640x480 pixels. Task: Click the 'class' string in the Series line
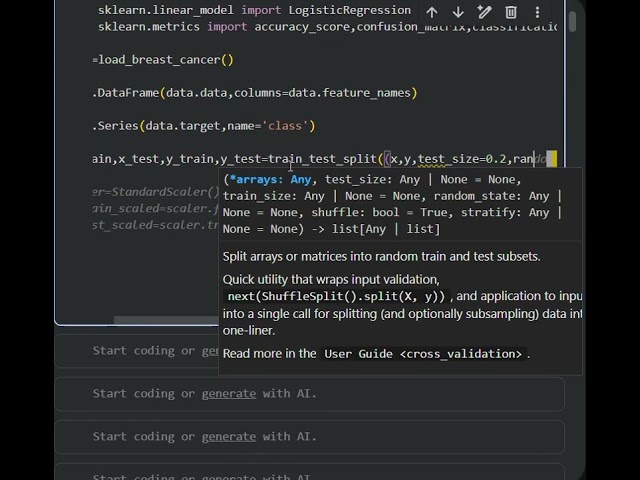point(285,126)
